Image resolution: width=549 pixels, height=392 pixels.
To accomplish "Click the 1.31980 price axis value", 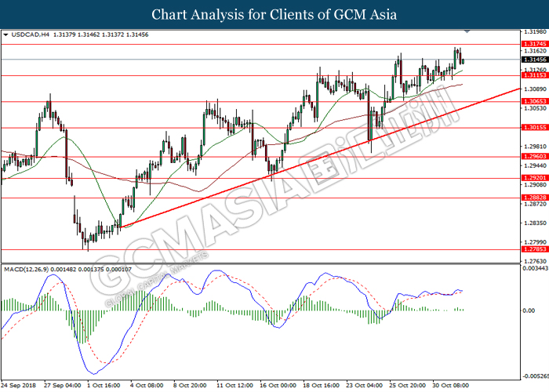I will click(x=535, y=32).
